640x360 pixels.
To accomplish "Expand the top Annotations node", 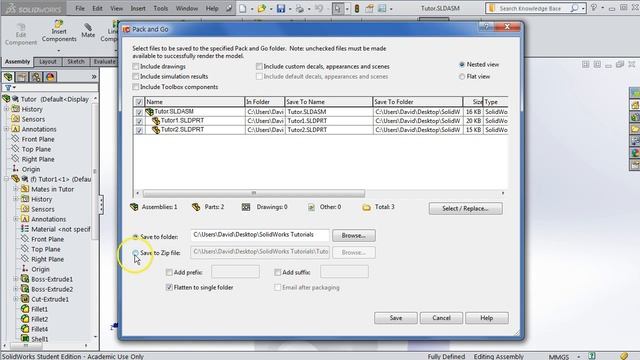I will pyautogui.click(x=6, y=129).
